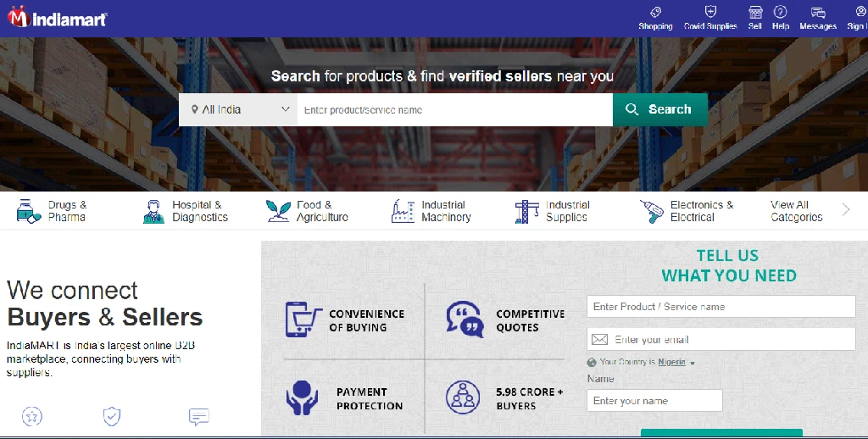Click the 'TELL US WHAT YOU NEED' heading
This screenshot has height=439, width=868.
click(x=728, y=266)
